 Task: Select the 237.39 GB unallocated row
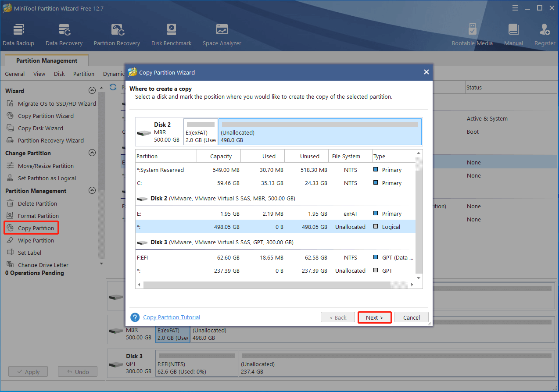[x=275, y=271]
